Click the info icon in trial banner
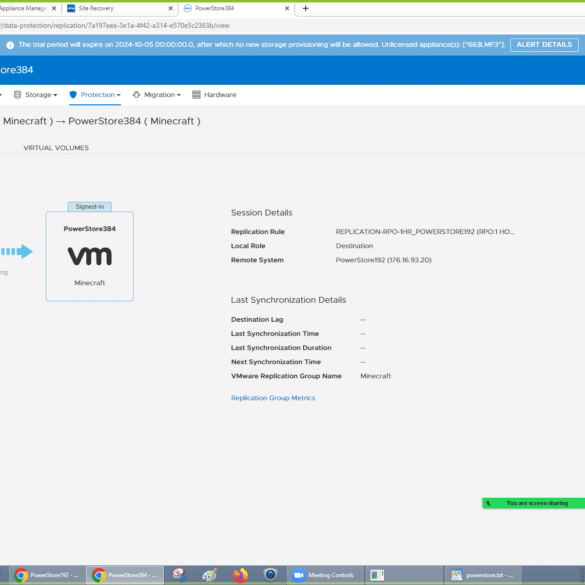This screenshot has width=585, height=585. click(10, 45)
